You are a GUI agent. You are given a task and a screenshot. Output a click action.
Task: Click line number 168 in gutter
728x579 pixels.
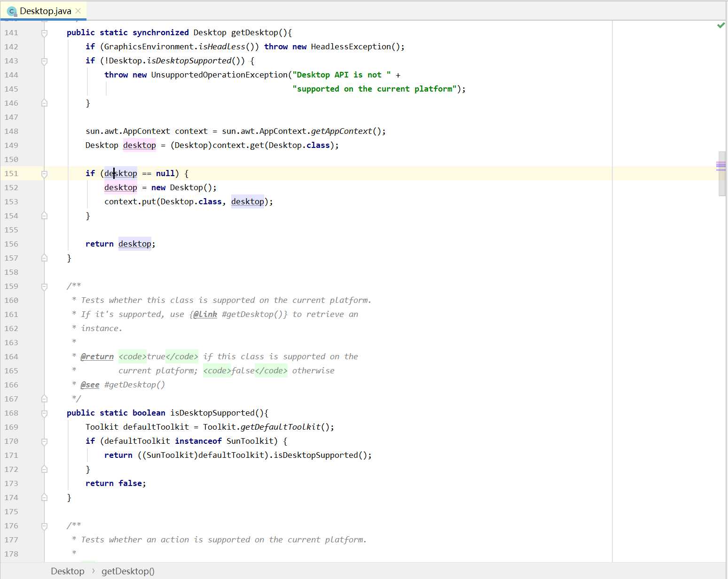[11, 413]
